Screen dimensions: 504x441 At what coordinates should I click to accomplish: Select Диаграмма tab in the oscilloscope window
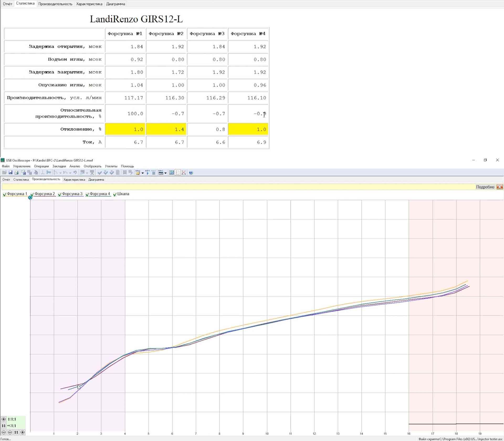point(96,180)
